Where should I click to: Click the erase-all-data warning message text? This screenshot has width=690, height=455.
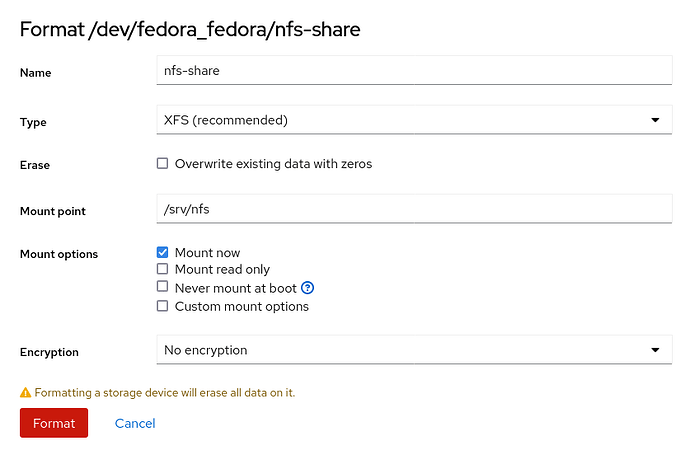click(165, 393)
